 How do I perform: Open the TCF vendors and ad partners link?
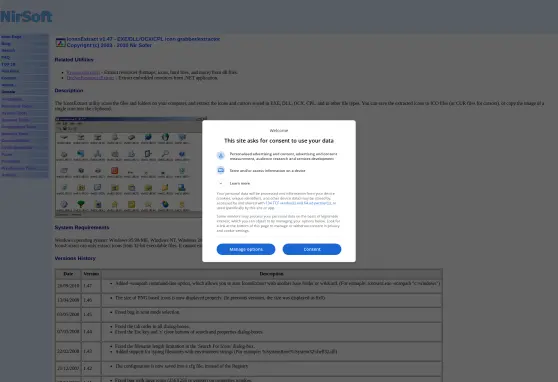(299, 203)
